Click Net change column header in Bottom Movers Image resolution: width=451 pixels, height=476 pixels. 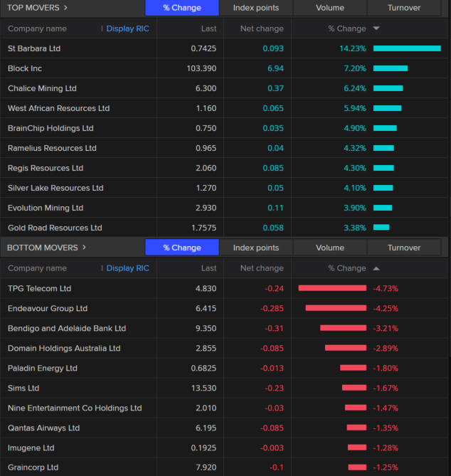click(x=262, y=268)
